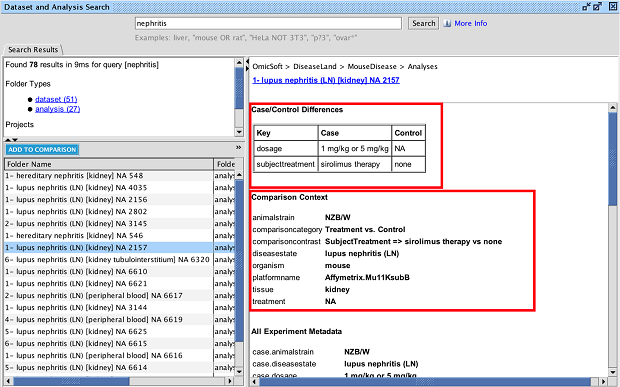Select row 4- peripheral blood NA 6619

coord(109,319)
